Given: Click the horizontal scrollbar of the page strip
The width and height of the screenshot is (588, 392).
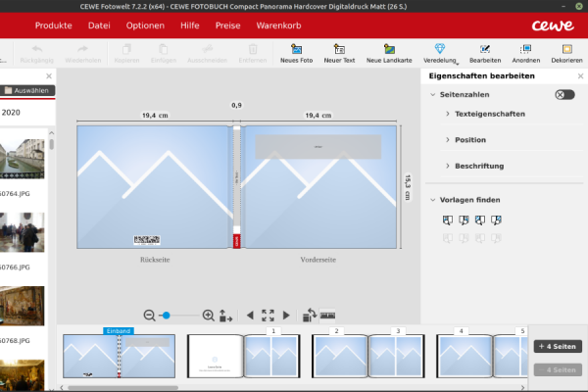Looking at the screenshot, I should click(x=123, y=387).
